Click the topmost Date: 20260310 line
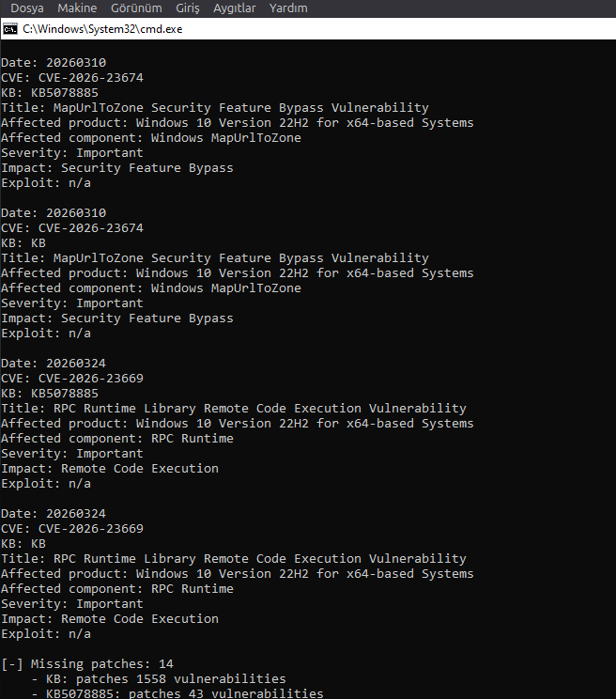The width and height of the screenshot is (616, 699). 54,63
